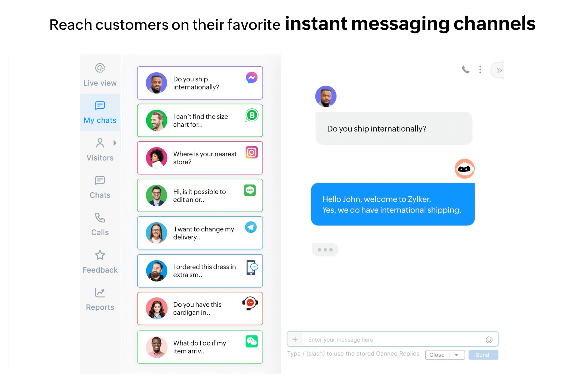Viewport: 585px width, 392px height.
Task: Click the Telegram icon on delivery chat
Action: pyautogui.click(x=251, y=227)
